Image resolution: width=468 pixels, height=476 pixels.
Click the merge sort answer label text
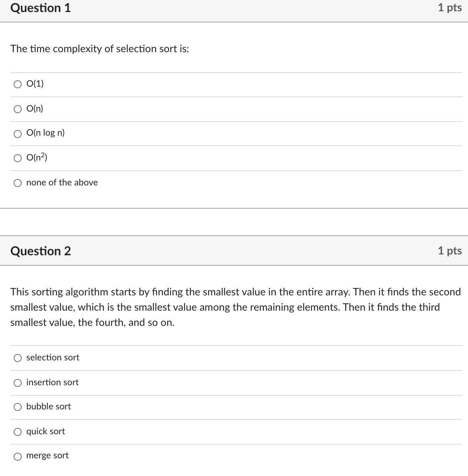(47, 456)
